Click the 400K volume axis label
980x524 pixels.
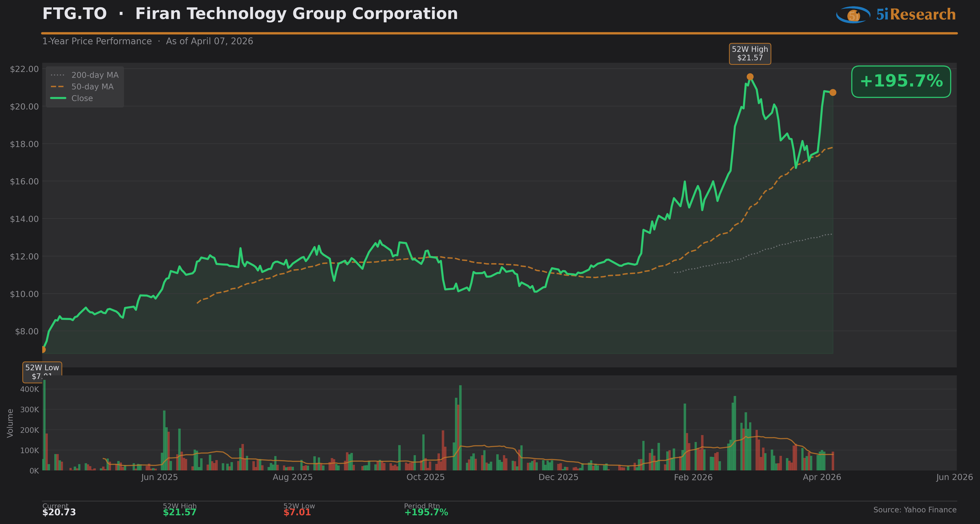coord(30,389)
